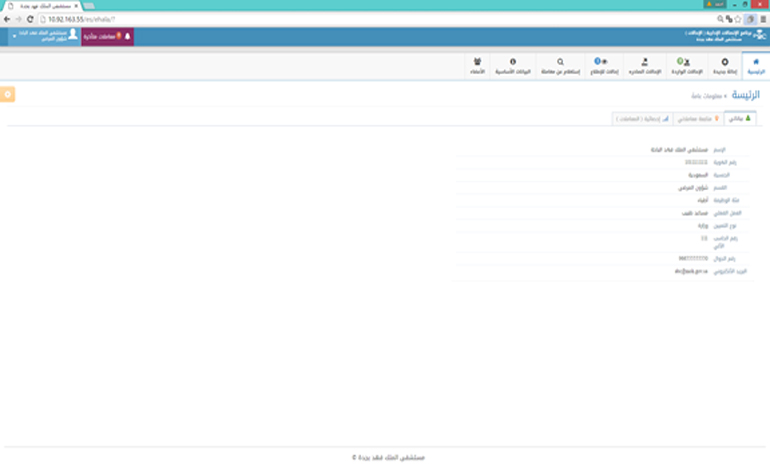Click the browser back arrow
This screenshot has height=470, width=770.
[x=7, y=18]
